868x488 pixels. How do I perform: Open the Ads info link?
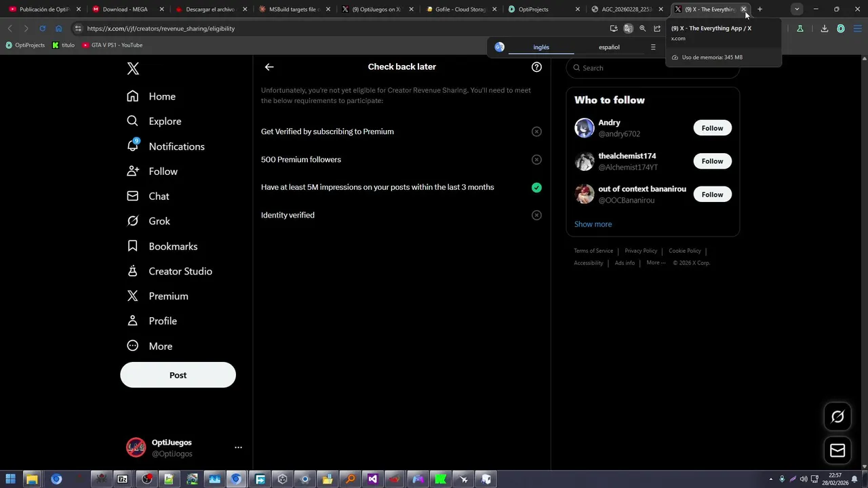(x=625, y=263)
